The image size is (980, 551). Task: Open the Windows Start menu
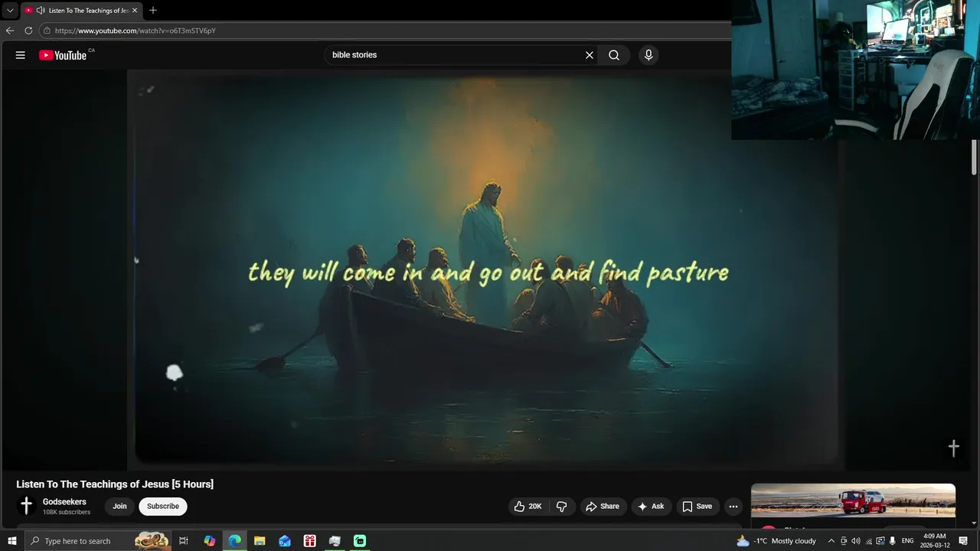[12, 541]
